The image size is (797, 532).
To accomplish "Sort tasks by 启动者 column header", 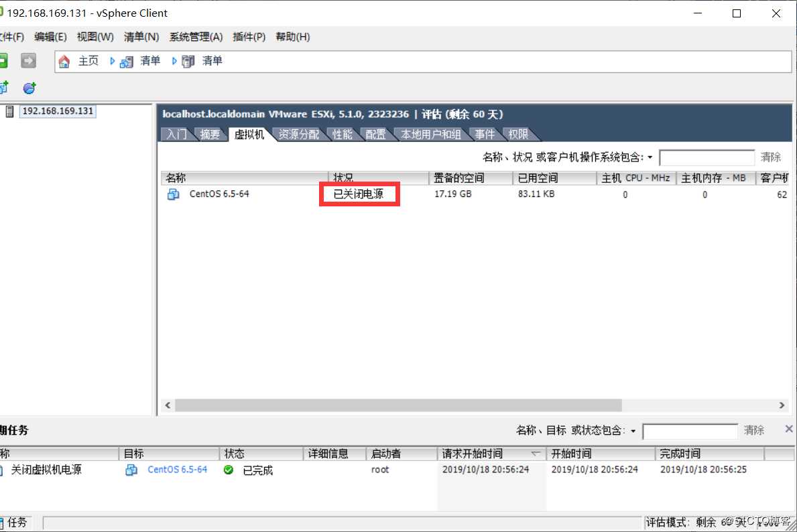I will (402, 453).
